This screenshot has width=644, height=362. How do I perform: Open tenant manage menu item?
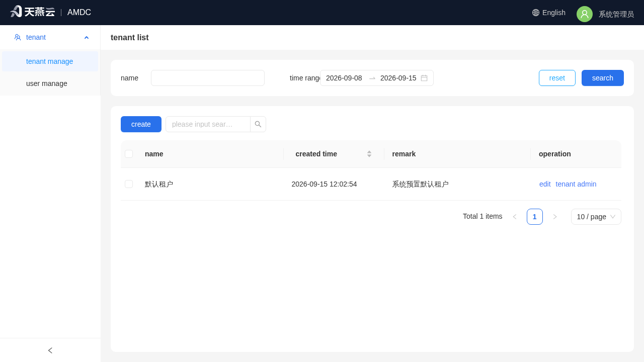click(x=50, y=61)
